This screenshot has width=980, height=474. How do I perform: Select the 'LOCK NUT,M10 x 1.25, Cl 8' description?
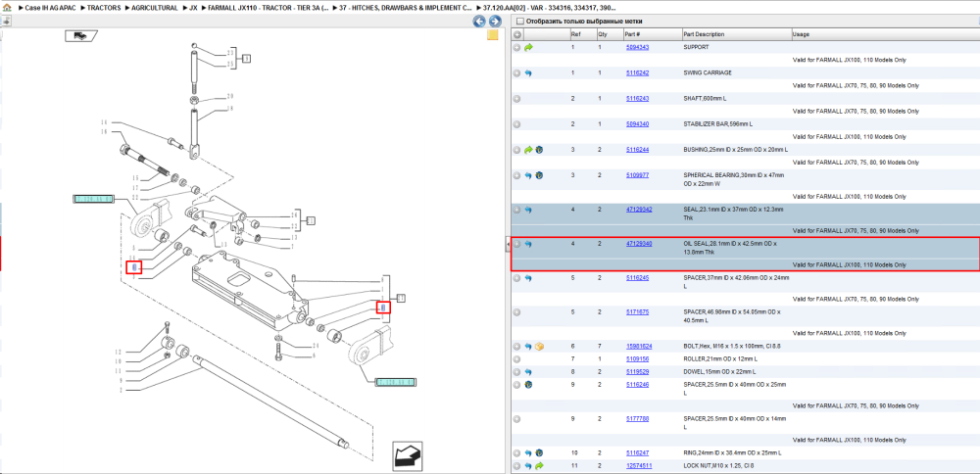click(x=720, y=466)
